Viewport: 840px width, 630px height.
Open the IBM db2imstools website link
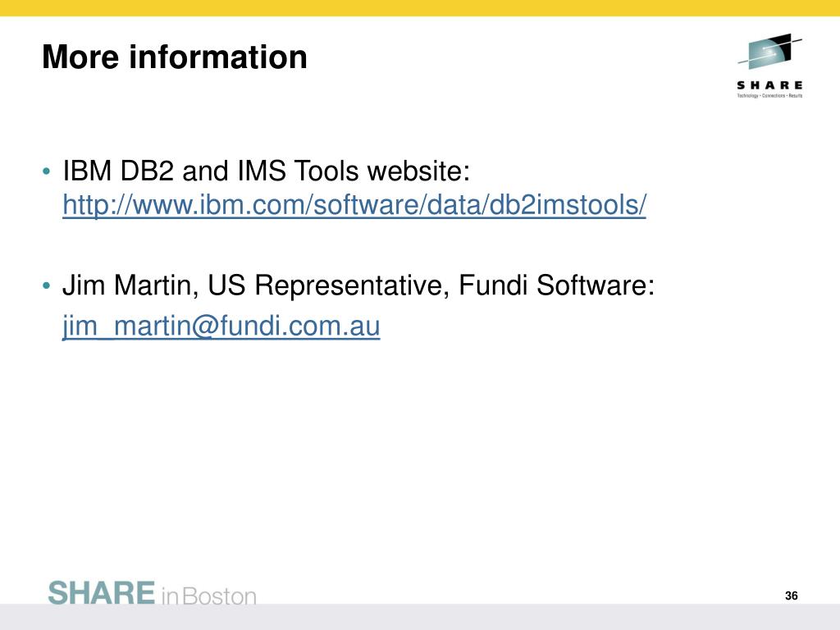pos(354,205)
